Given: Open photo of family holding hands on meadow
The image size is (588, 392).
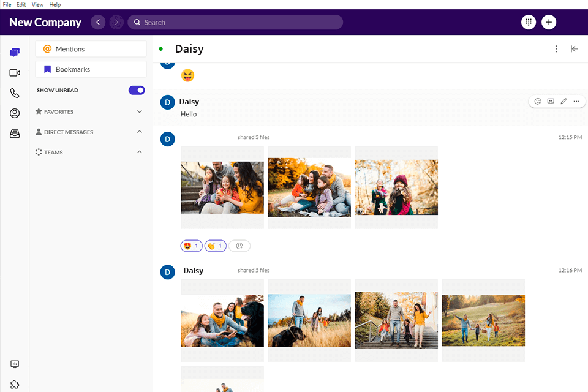Looking at the screenshot, I should [x=483, y=320].
